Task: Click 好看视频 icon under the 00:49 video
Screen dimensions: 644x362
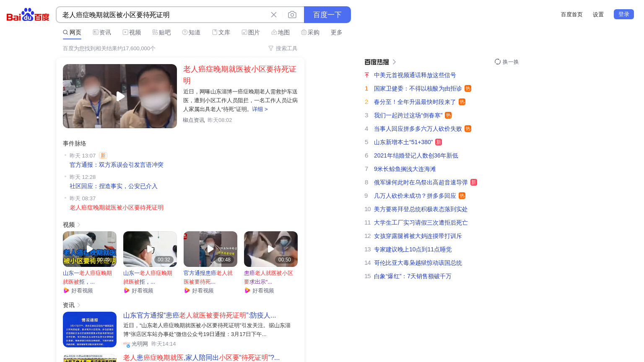Action: point(66,290)
